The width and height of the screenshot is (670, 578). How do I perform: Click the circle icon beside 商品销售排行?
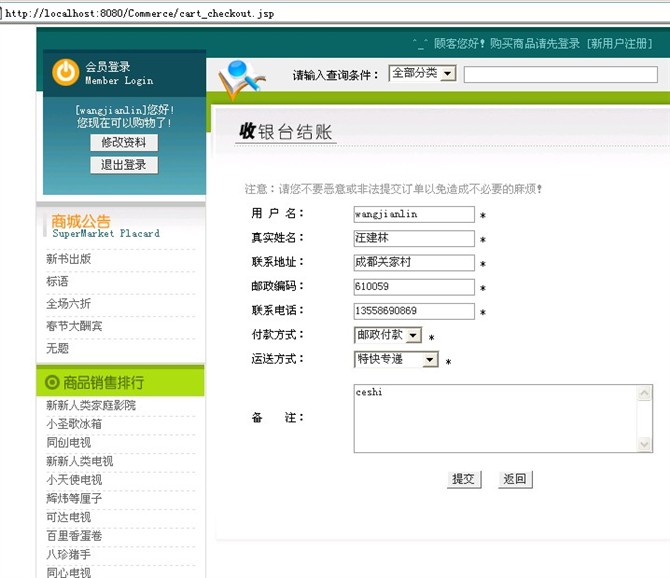(52, 382)
